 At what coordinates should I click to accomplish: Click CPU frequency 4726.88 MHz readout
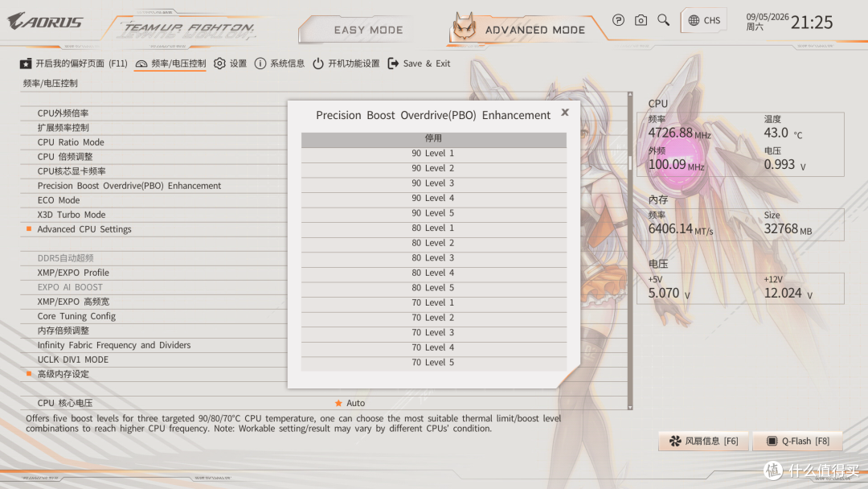(x=679, y=133)
